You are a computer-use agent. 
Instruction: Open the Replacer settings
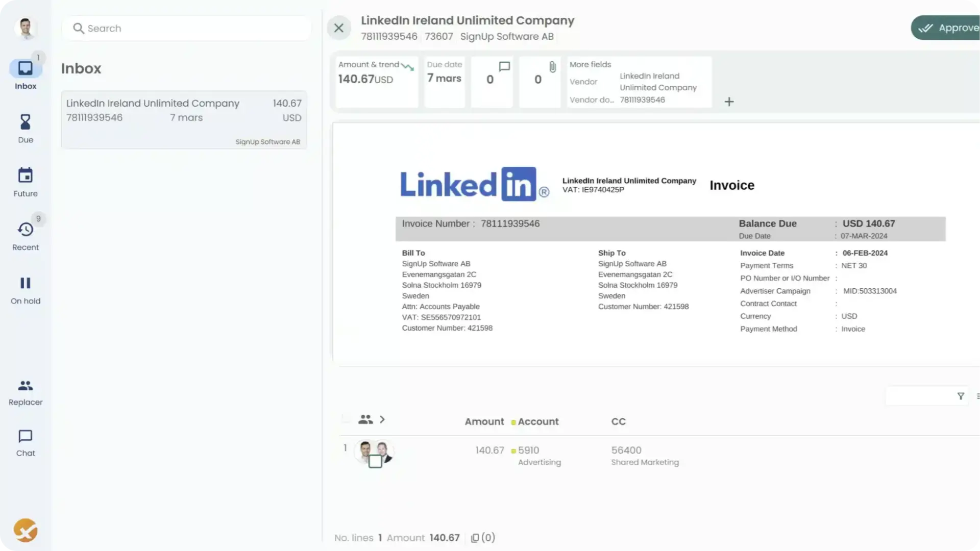[25, 386]
